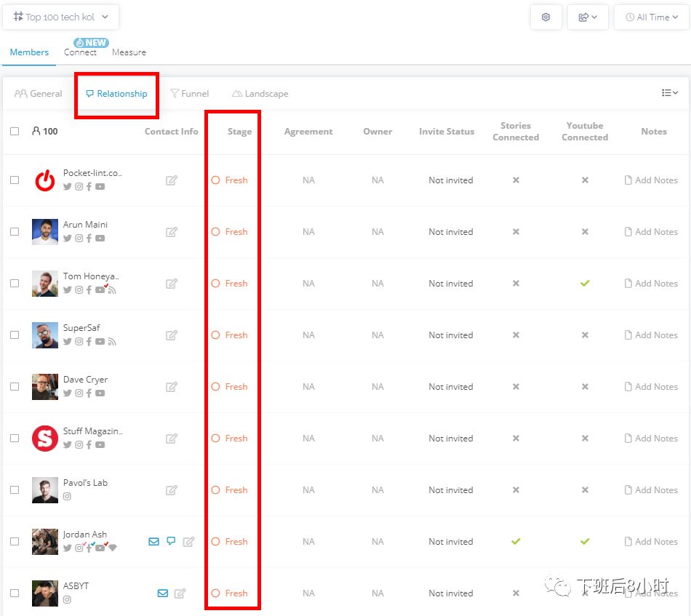Open Dave Cryer member name
Screen dimensions: 691x616
(x=85, y=380)
